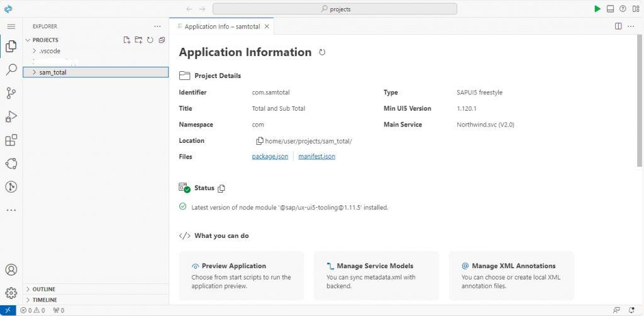Click the Application Information heading

pos(245,52)
